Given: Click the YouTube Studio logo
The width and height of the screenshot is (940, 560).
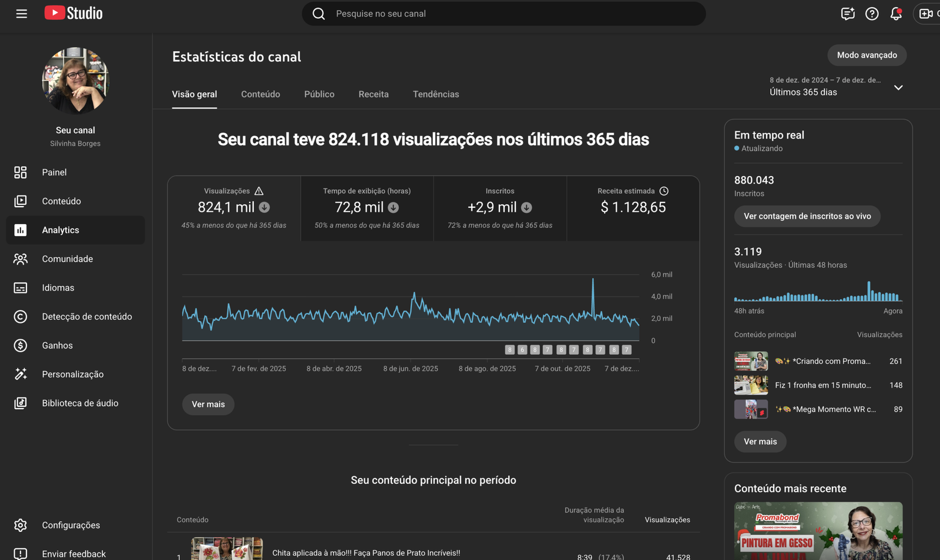Looking at the screenshot, I should point(73,14).
